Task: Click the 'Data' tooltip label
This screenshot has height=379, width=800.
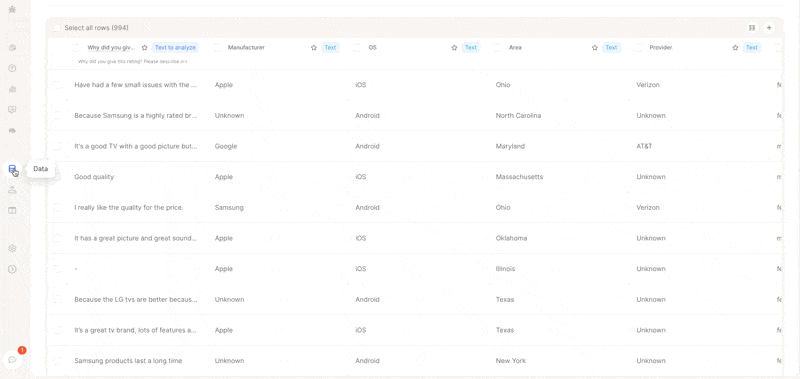Action: (x=41, y=169)
